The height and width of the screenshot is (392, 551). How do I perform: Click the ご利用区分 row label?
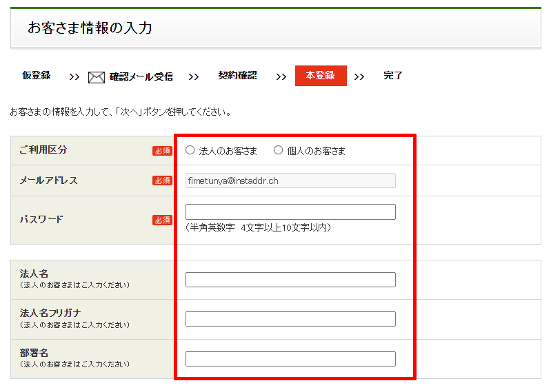pos(43,150)
